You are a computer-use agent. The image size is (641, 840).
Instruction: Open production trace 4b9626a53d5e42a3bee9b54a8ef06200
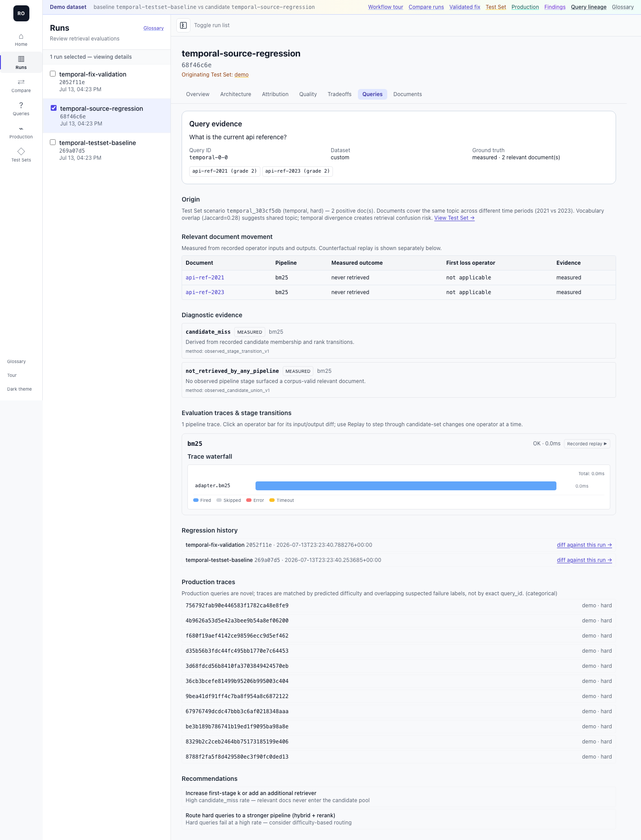tap(399, 621)
